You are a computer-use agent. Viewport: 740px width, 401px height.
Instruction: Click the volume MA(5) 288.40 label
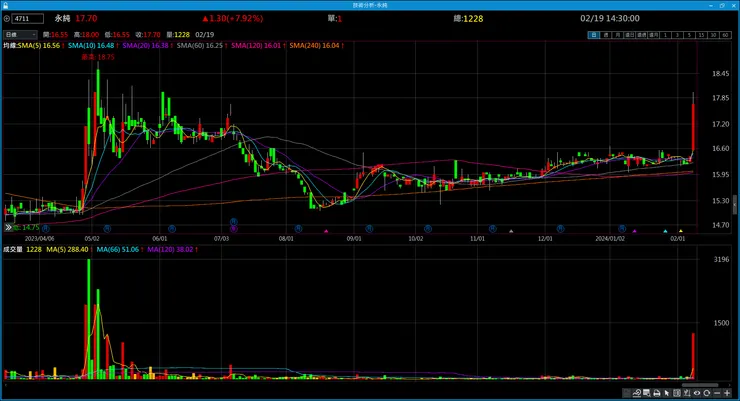(x=68, y=249)
